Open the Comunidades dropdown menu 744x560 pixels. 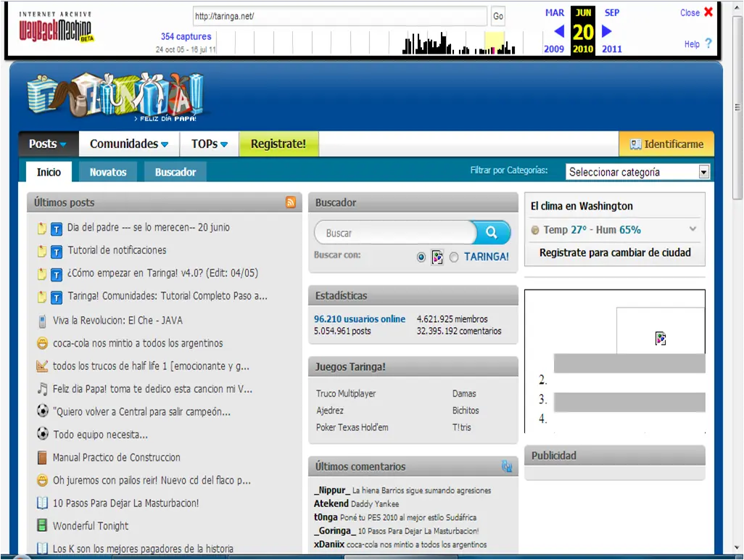129,144
